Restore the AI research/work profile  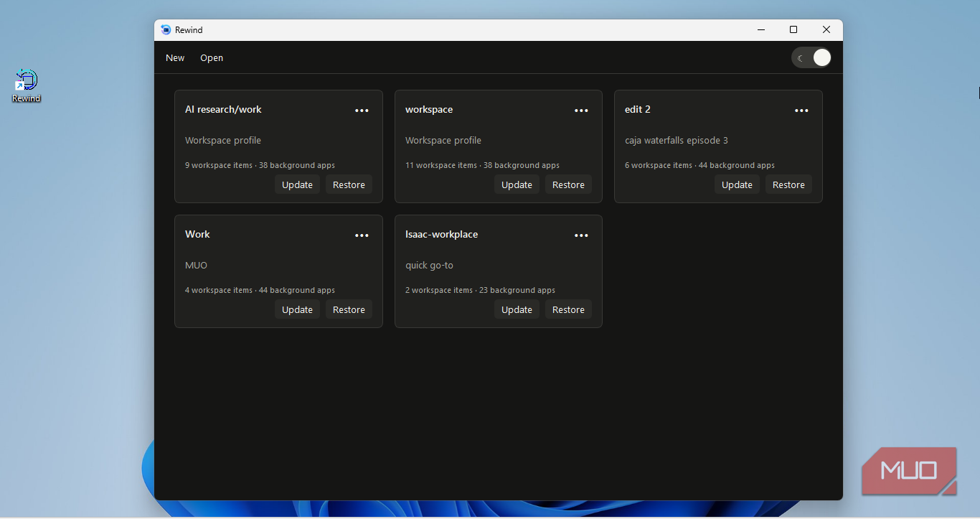pos(349,184)
